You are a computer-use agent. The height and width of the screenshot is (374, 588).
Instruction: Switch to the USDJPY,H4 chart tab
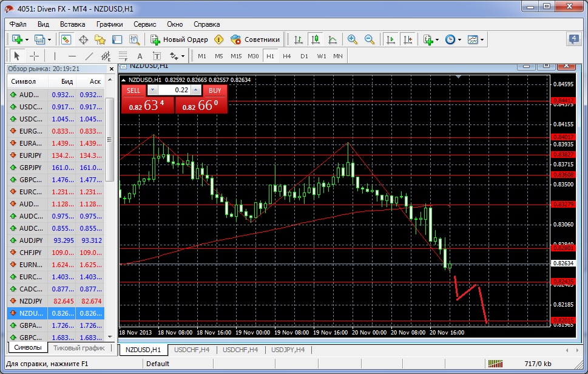[x=288, y=350]
